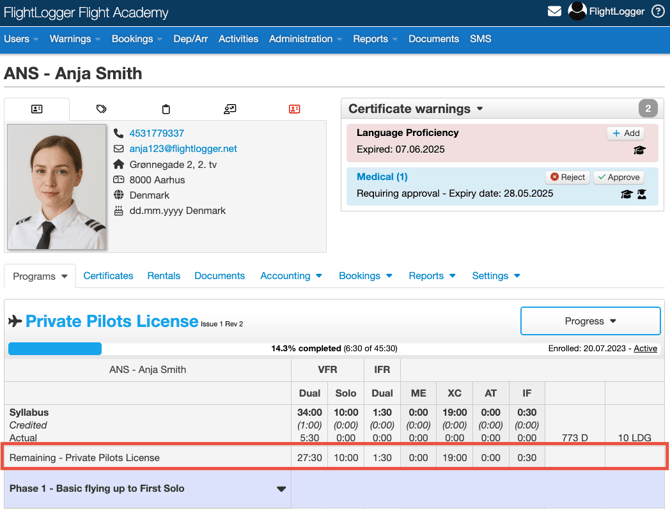Viewport: 670px width, 509px height.
Task: Click the course completion progress bar
Action: (55, 349)
